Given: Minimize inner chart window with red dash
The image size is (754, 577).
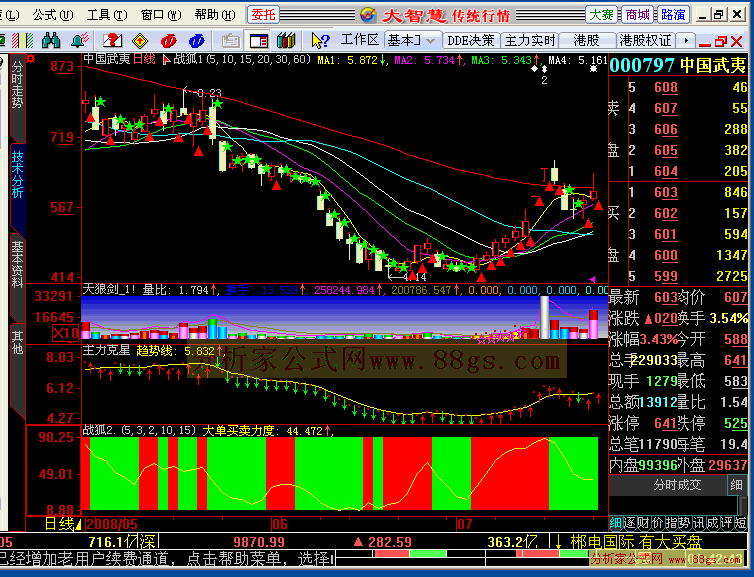Looking at the screenshot, I should tap(704, 43).
